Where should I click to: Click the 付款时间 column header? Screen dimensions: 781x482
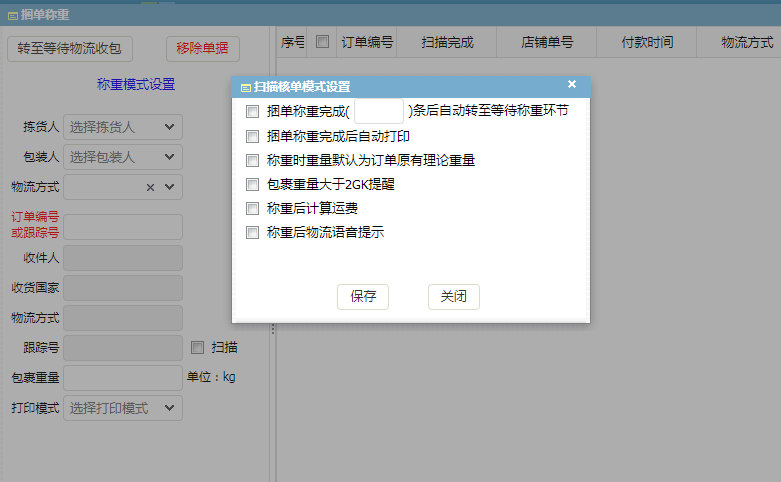tap(647, 42)
